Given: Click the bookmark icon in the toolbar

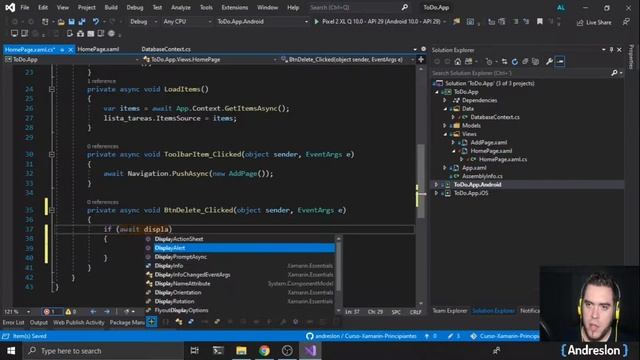Looking at the screenshot, I should (540, 22).
